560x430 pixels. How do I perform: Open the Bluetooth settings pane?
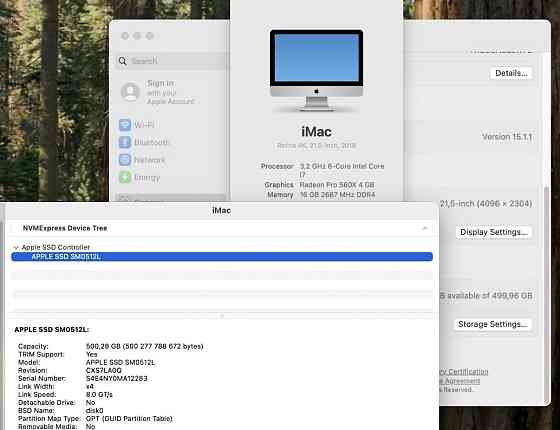[x=151, y=142]
